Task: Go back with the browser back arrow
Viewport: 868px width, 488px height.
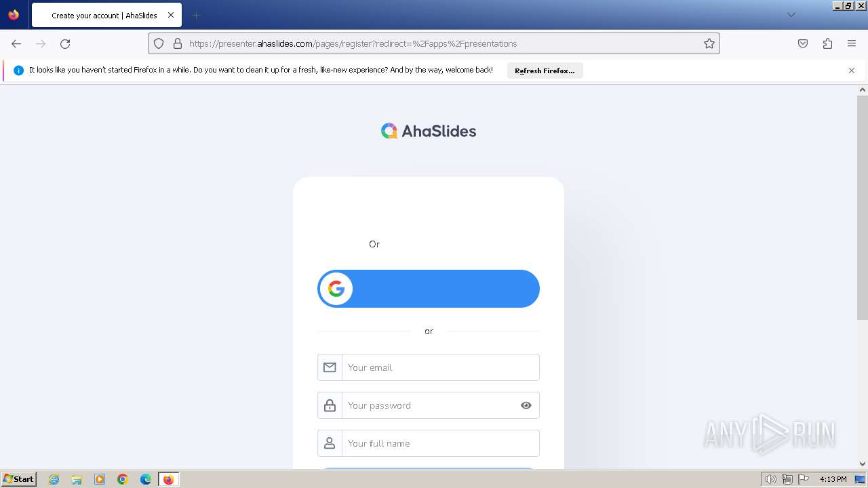Action: click(16, 43)
